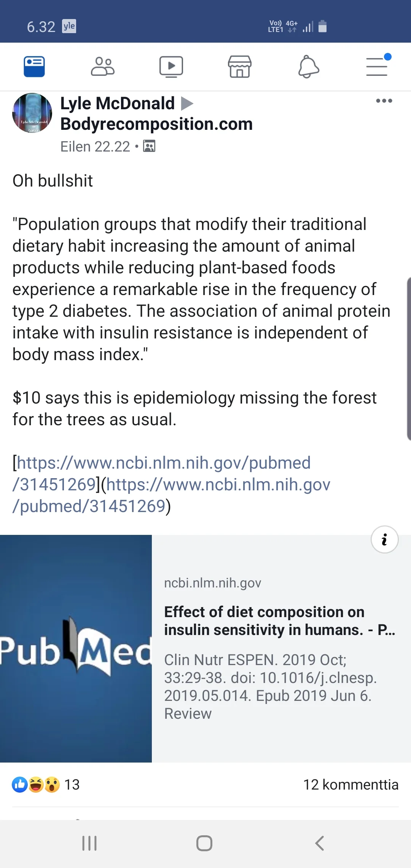Screen dimensions: 411x868
Task: Switch to the Watch video tab
Action: pos(171,67)
